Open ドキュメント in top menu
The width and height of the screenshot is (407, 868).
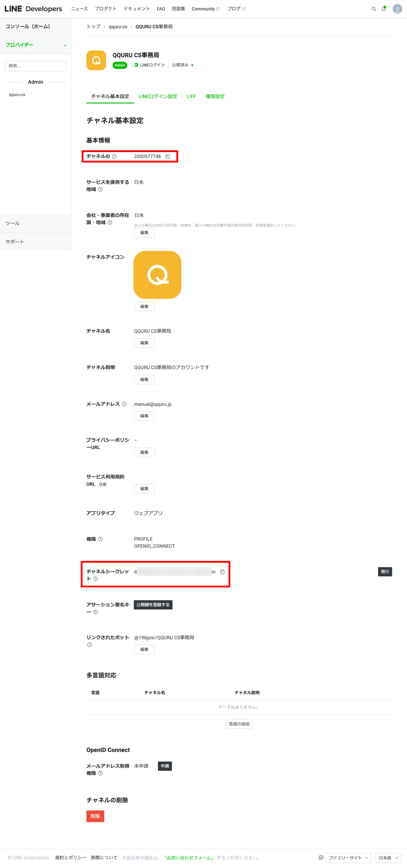[x=136, y=9]
